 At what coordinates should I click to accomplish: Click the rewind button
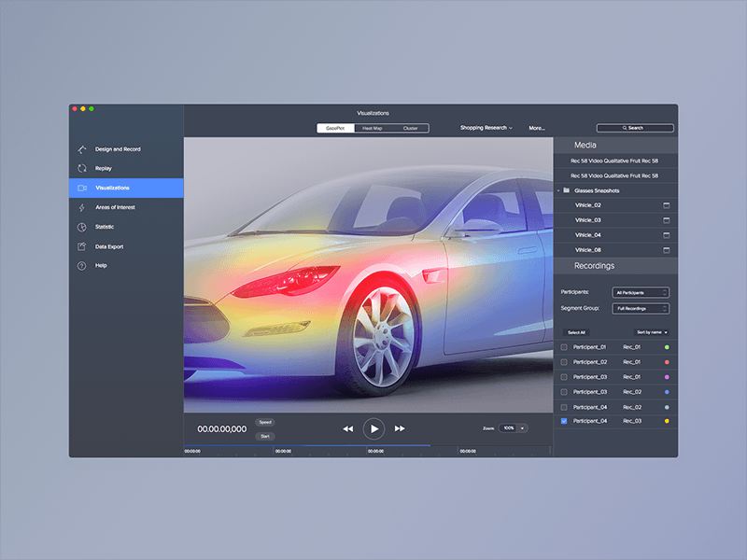click(347, 428)
